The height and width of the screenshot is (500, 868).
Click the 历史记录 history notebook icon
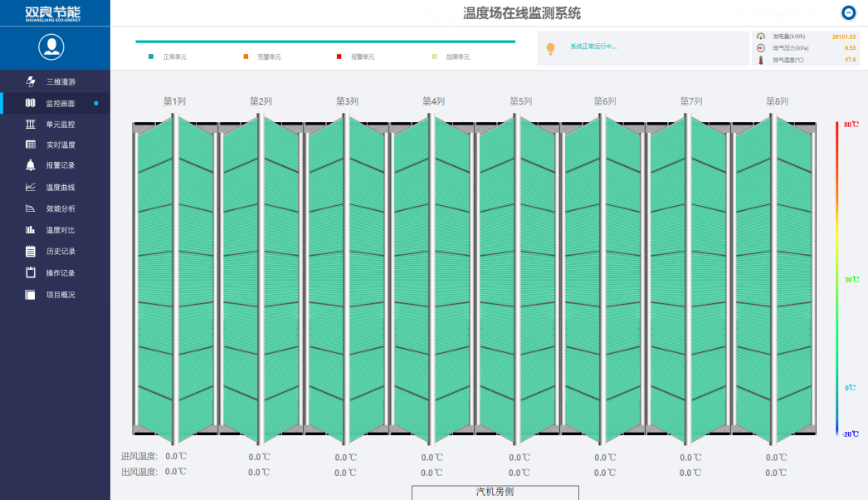pyautogui.click(x=29, y=251)
